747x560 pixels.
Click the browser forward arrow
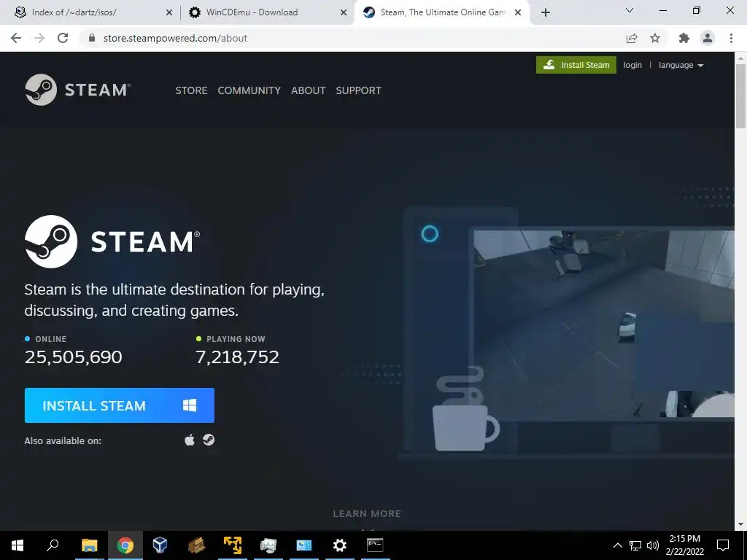(39, 38)
